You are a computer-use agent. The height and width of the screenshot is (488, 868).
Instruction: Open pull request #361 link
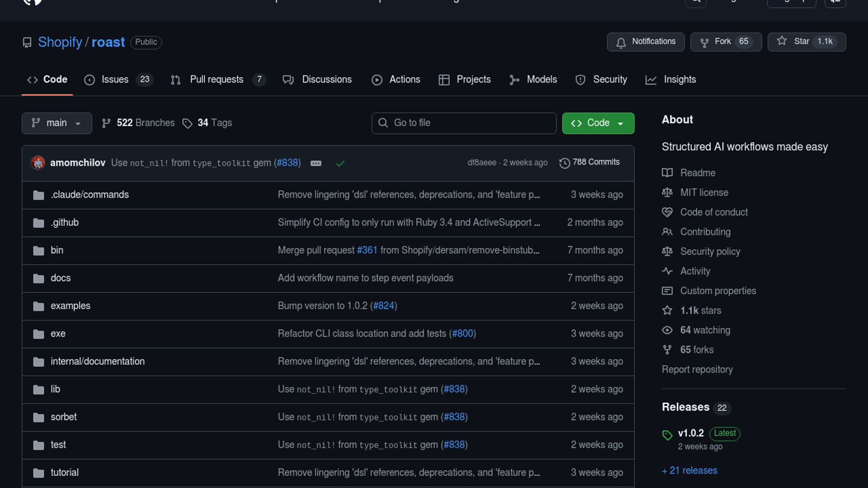(x=367, y=250)
